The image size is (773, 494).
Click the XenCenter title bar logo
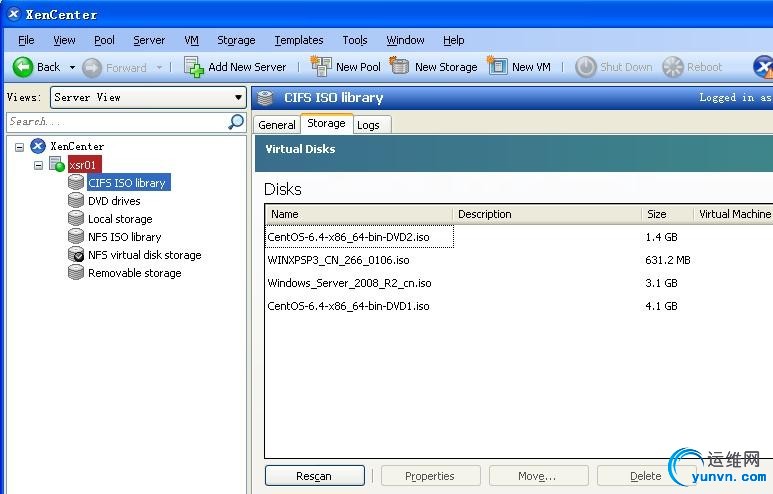pyautogui.click(x=13, y=14)
